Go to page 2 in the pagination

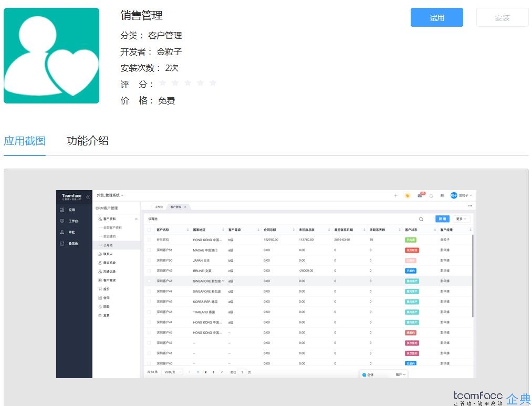click(x=206, y=372)
